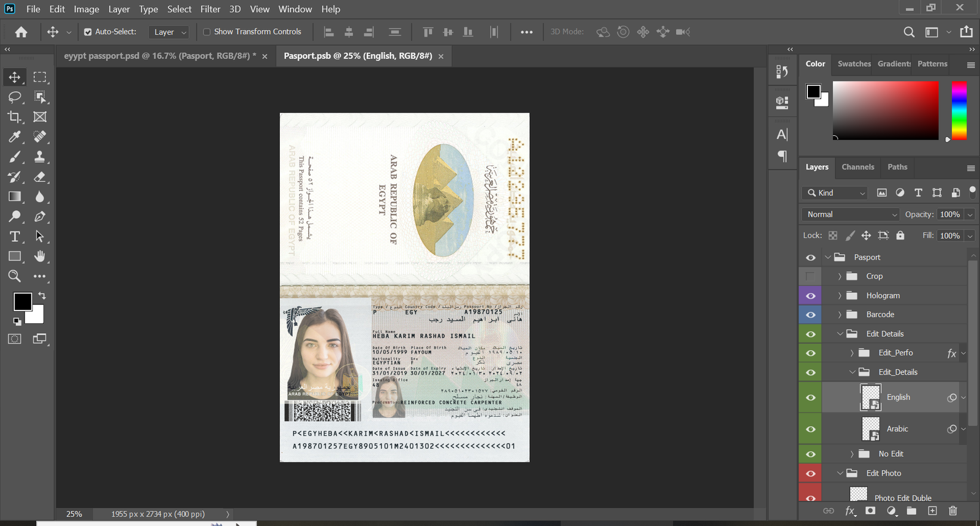Click the foreground color swatch in toolbar
This screenshot has width=980, height=526.
[x=23, y=301]
